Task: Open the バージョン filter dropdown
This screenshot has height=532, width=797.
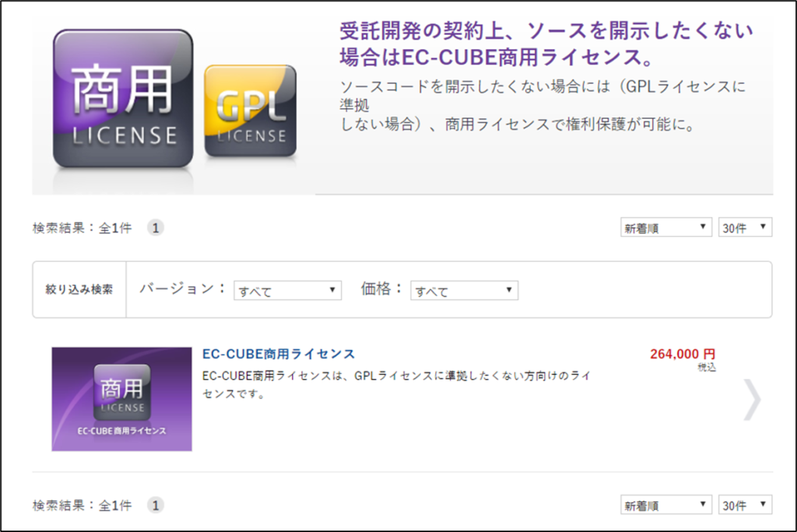Action: (288, 290)
